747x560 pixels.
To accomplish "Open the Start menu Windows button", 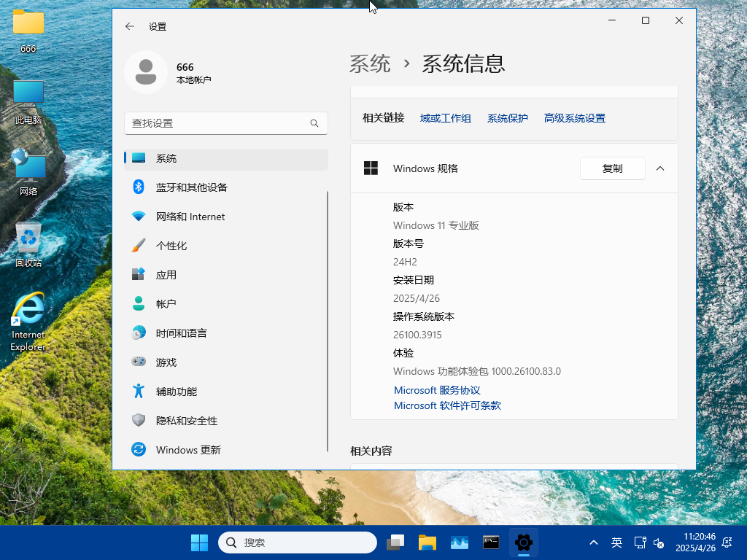I will pos(199,542).
